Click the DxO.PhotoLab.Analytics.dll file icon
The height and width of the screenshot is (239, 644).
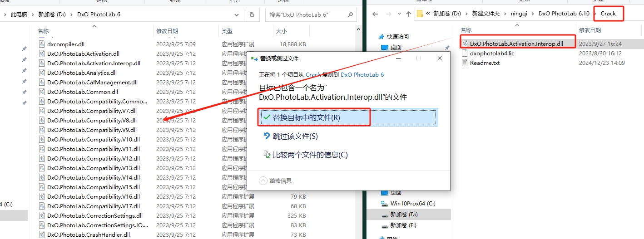point(42,73)
